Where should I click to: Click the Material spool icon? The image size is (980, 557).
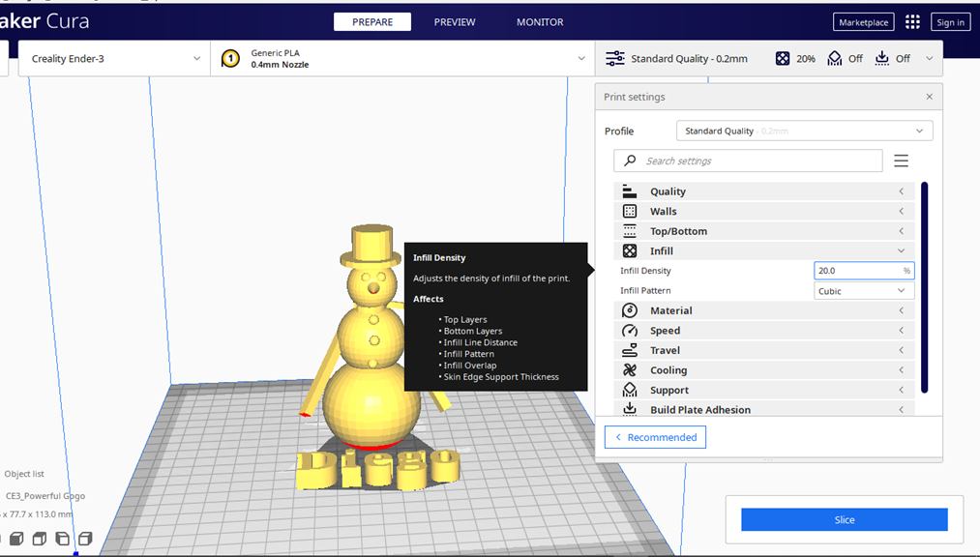[630, 310]
